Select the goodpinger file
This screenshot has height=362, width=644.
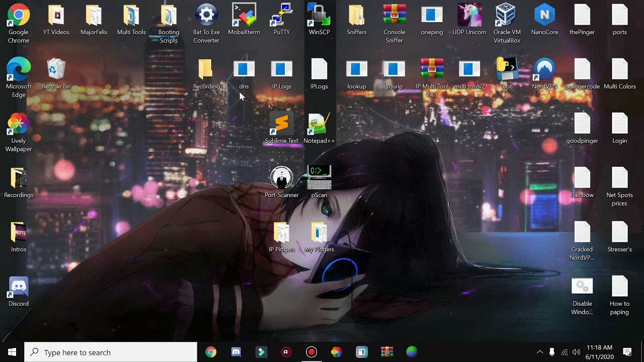pyautogui.click(x=582, y=124)
